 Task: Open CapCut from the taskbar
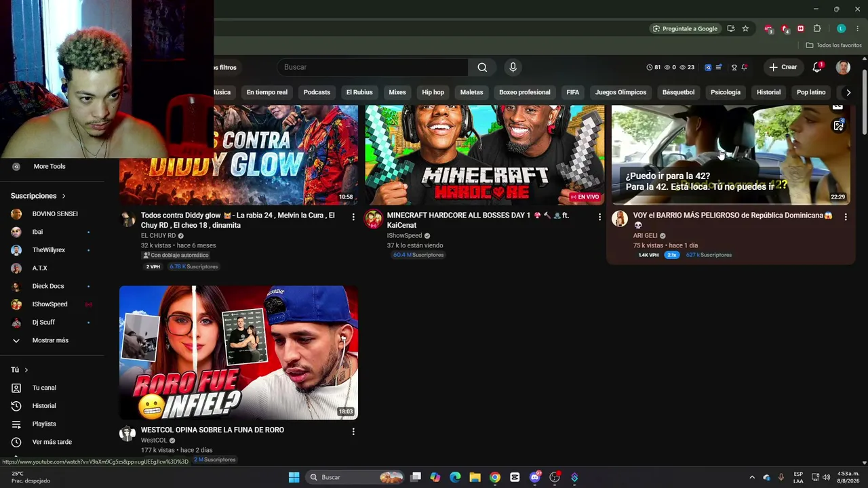tap(515, 477)
